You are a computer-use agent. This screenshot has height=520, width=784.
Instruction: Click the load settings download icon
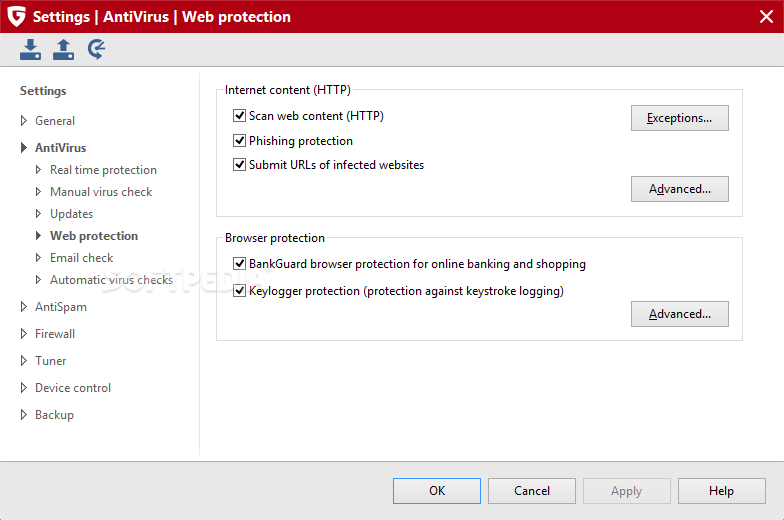tap(30, 50)
